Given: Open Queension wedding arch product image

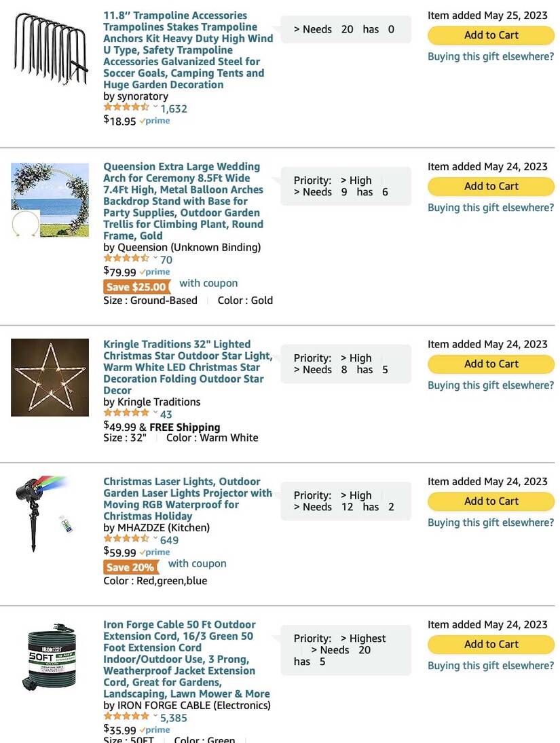Looking at the screenshot, I should 50,199.
